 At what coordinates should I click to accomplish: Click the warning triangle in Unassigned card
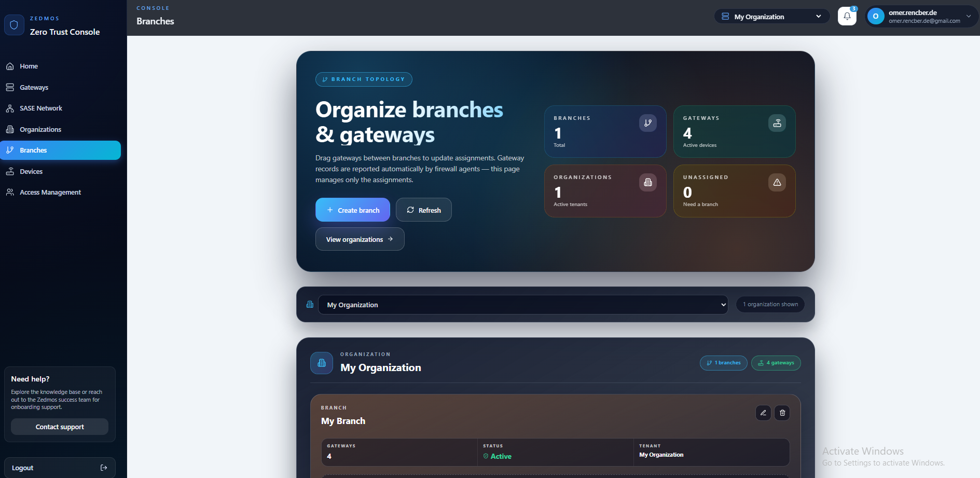tap(777, 182)
